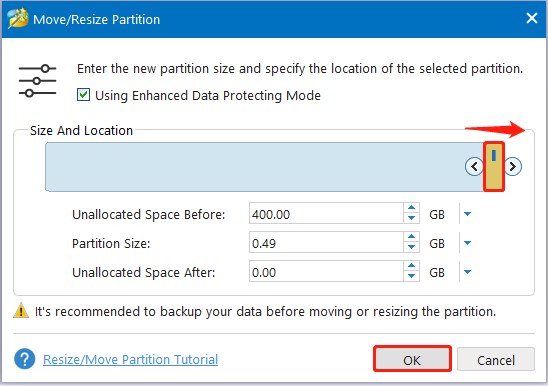Viewport: 548px width, 386px height.
Task: Decrease Partition Size with down arrow
Action: (x=411, y=247)
